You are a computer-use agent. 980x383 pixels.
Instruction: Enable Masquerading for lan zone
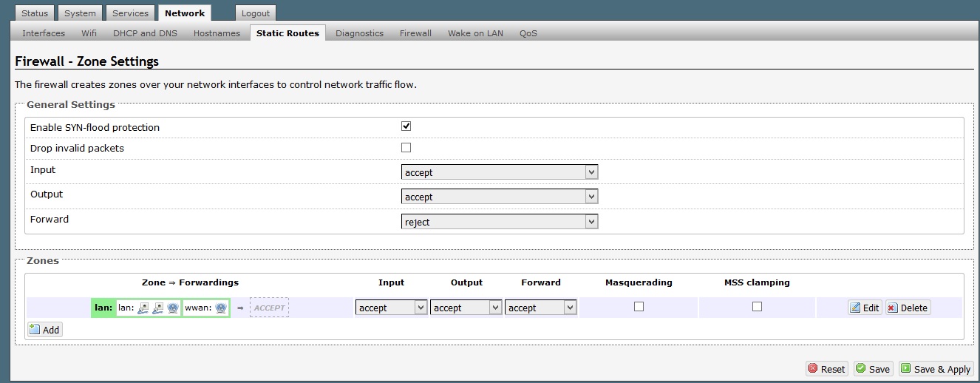639,306
